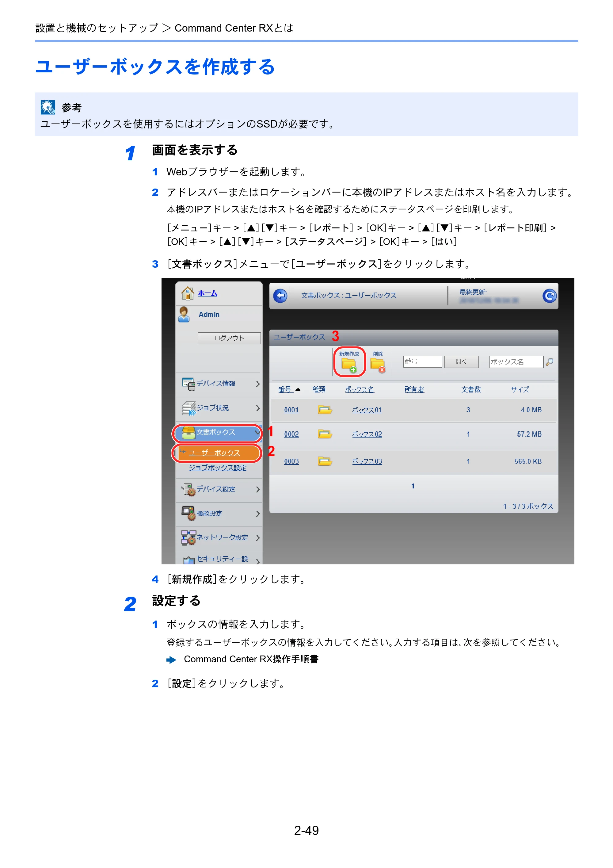Open the ボックス02 link
This screenshot has height=868, width=613.
coord(367,434)
